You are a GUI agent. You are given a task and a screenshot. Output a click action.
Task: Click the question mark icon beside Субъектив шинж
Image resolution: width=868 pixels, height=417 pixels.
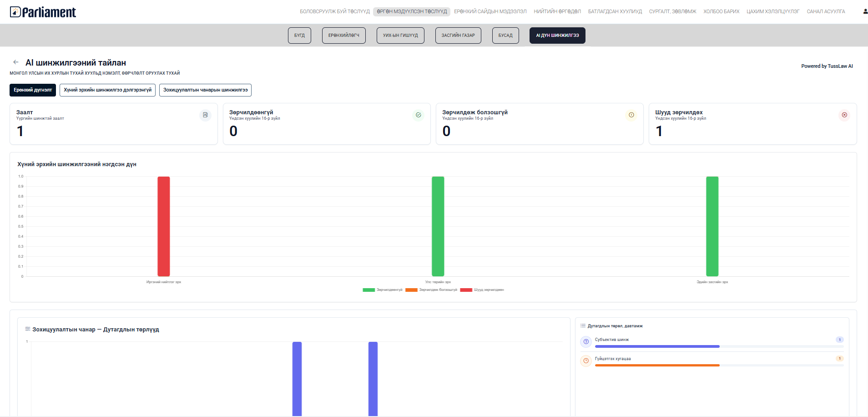pos(586,341)
